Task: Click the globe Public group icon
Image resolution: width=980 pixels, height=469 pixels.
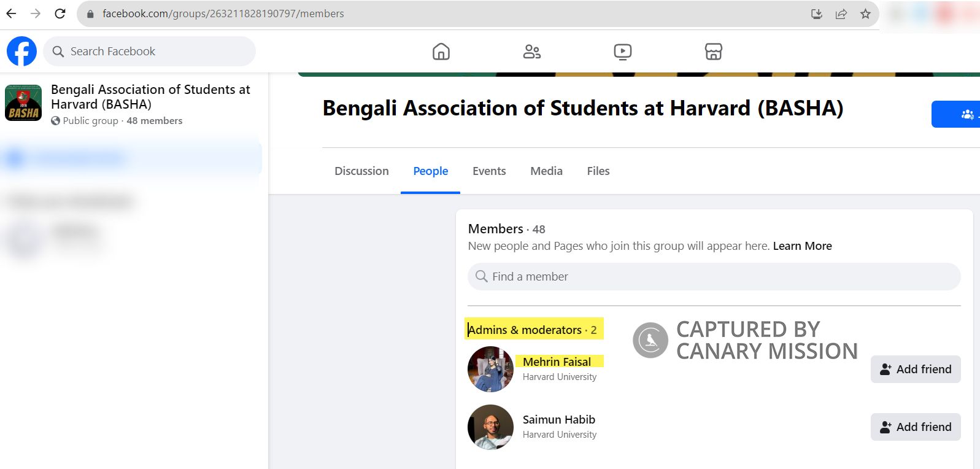Action: pyautogui.click(x=56, y=121)
